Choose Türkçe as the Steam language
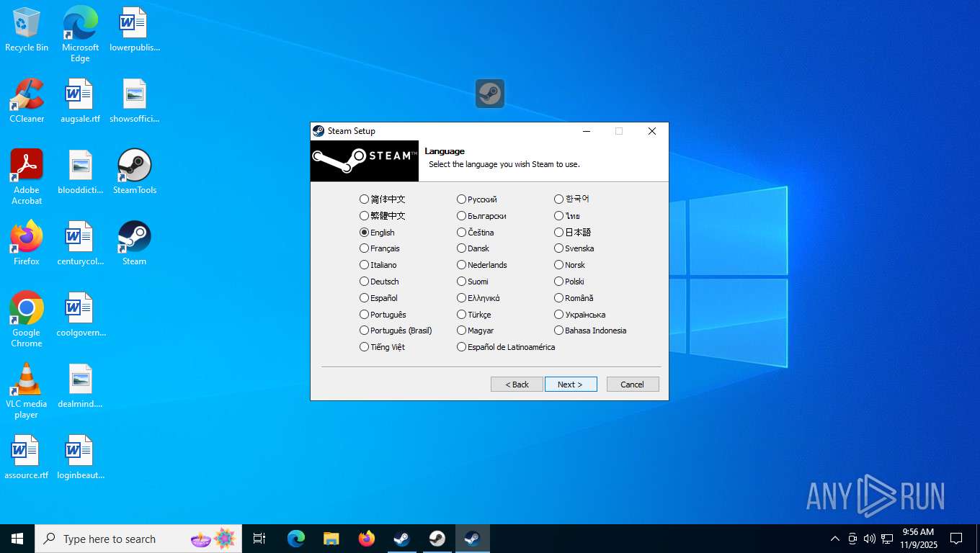The width and height of the screenshot is (980, 553). point(474,315)
